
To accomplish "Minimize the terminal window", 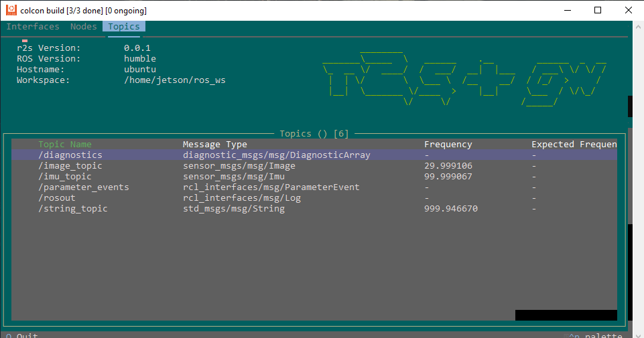I will [x=567, y=10].
